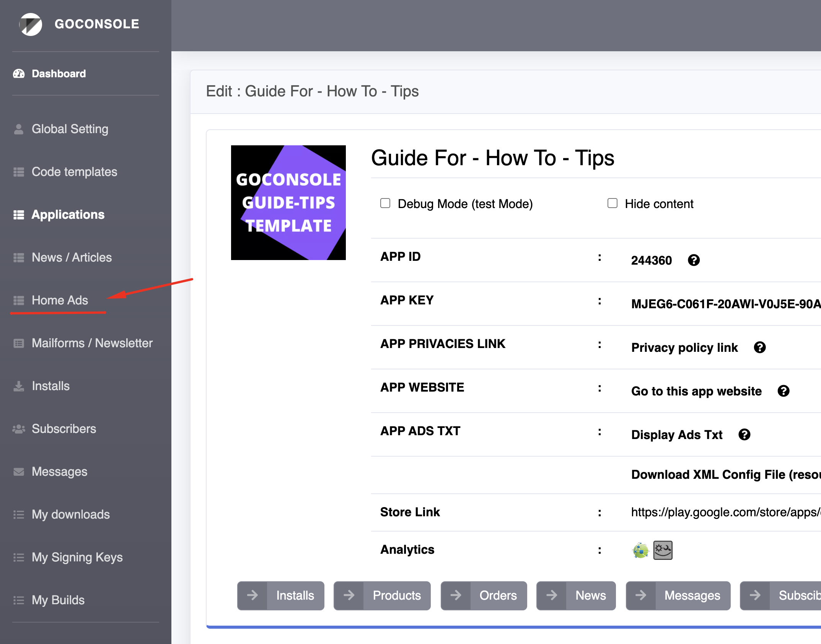The image size is (821, 644).
Task: Click the arrow icon on Products button
Action: [349, 595]
